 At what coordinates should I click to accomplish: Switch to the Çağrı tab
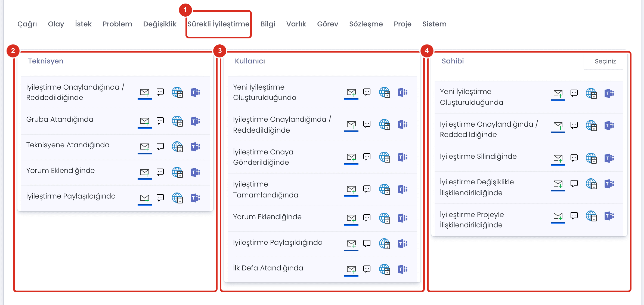coord(27,24)
